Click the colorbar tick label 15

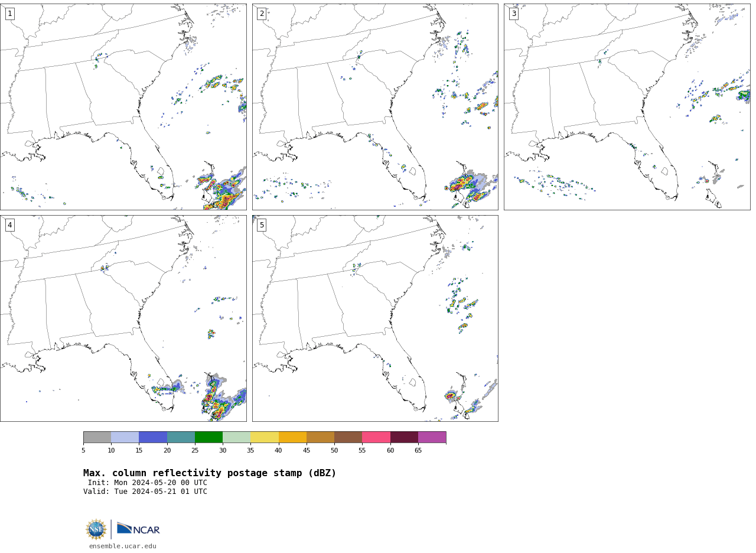139,451
